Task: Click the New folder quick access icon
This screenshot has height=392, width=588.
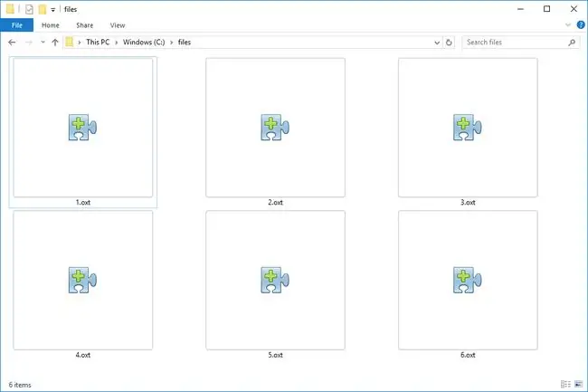Action: click(43, 9)
